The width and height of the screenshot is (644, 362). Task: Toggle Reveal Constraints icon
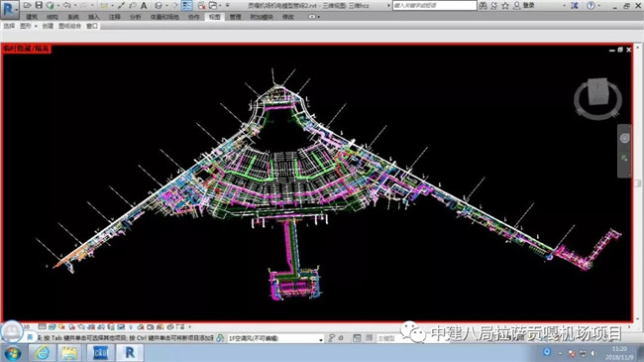tap(180, 327)
